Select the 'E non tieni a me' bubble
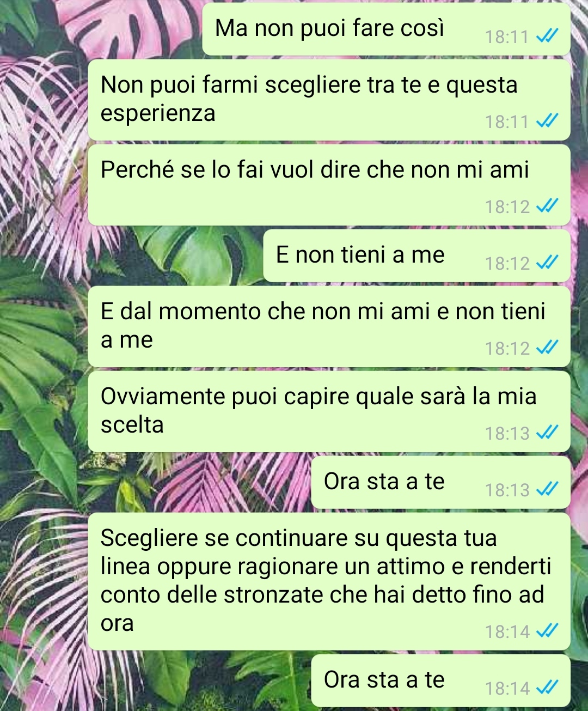 416,256
